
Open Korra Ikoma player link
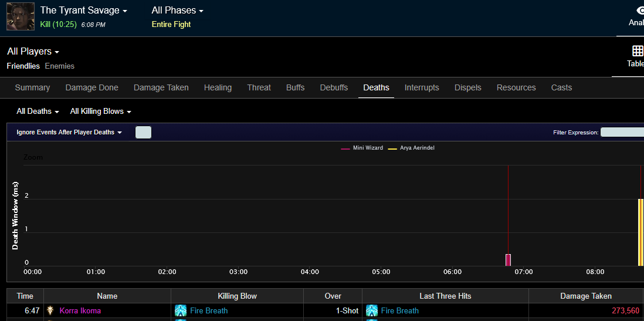click(x=80, y=310)
